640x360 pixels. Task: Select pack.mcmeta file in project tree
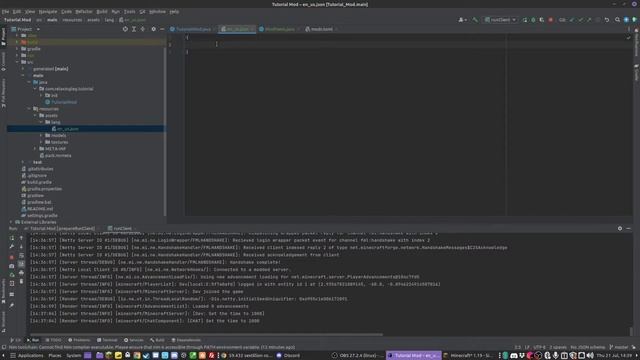[x=55, y=156]
